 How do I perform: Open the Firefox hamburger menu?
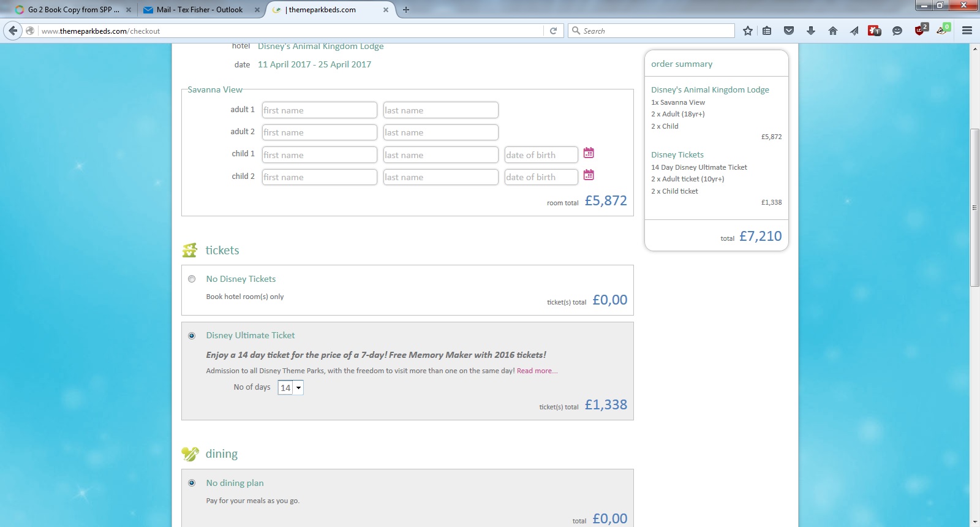[x=967, y=31]
